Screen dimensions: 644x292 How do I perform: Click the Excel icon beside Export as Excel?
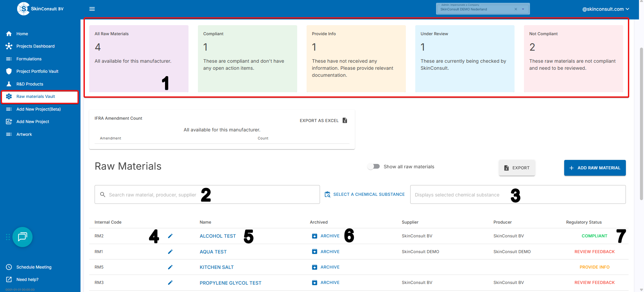[345, 120]
